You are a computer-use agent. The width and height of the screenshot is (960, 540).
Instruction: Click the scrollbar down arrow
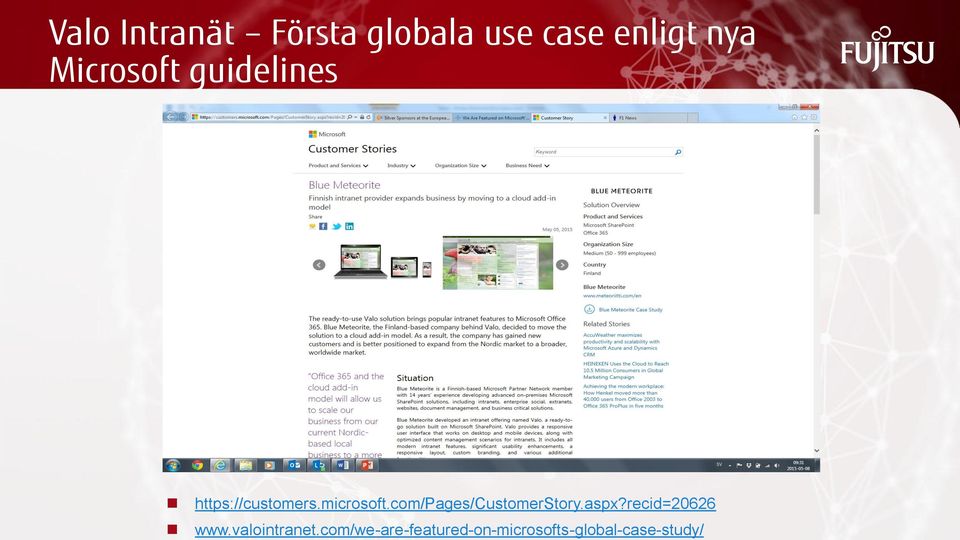(816, 451)
